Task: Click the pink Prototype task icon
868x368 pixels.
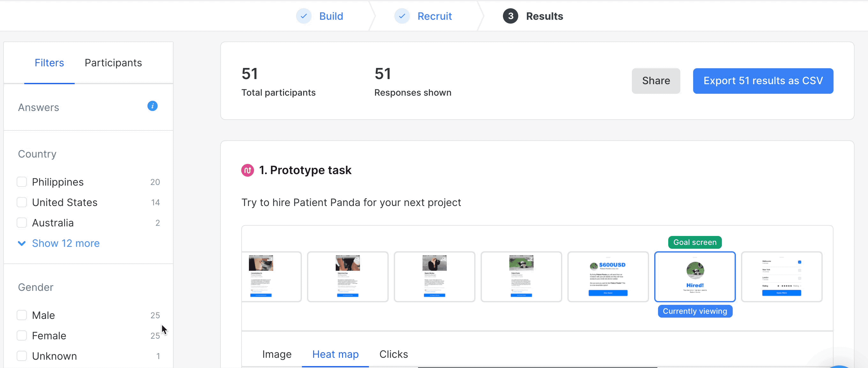Action: click(247, 170)
